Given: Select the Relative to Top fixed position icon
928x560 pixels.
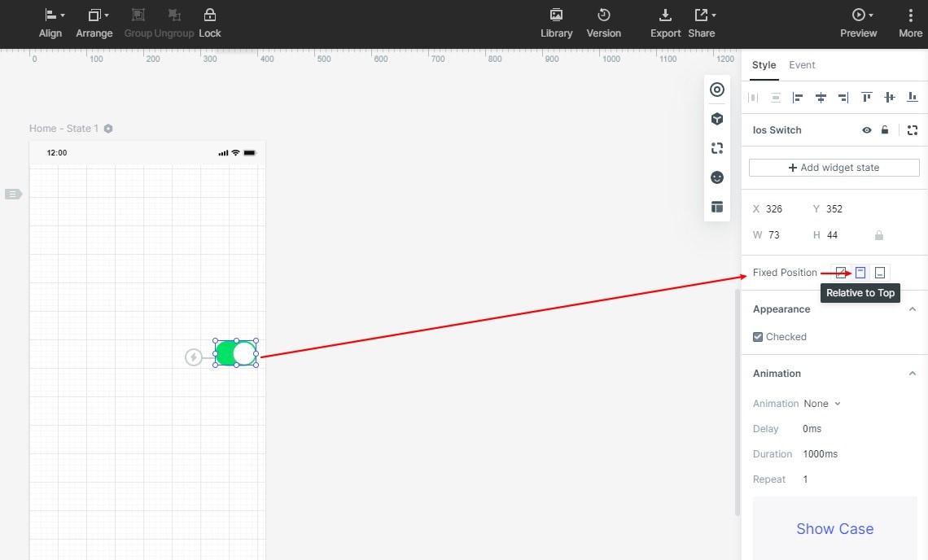Looking at the screenshot, I should [x=860, y=273].
